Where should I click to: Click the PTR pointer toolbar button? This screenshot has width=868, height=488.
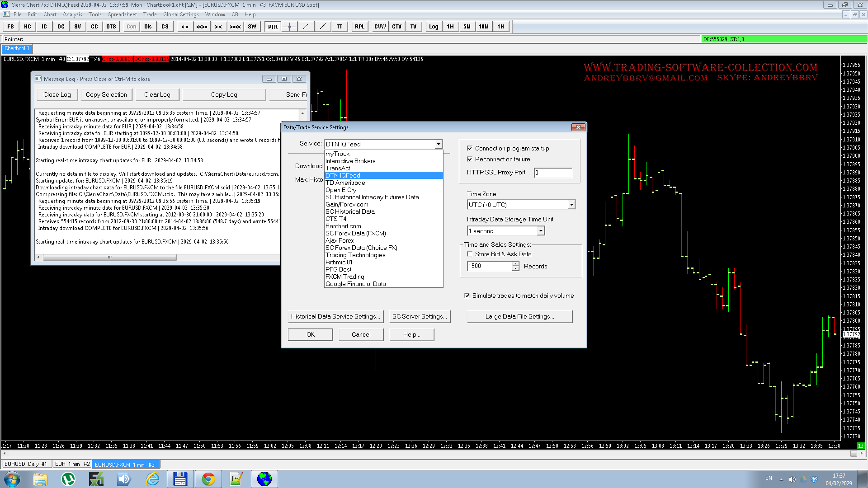[x=273, y=27]
